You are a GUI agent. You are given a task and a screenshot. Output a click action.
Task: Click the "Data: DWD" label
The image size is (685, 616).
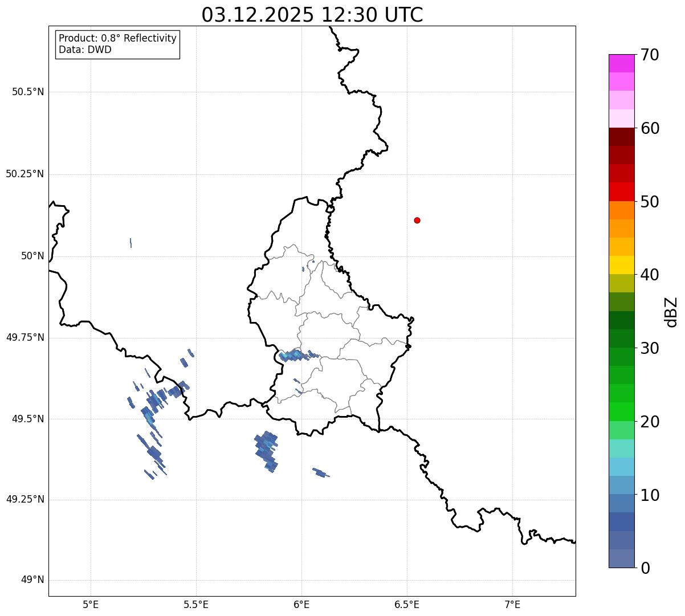[x=85, y=50]
